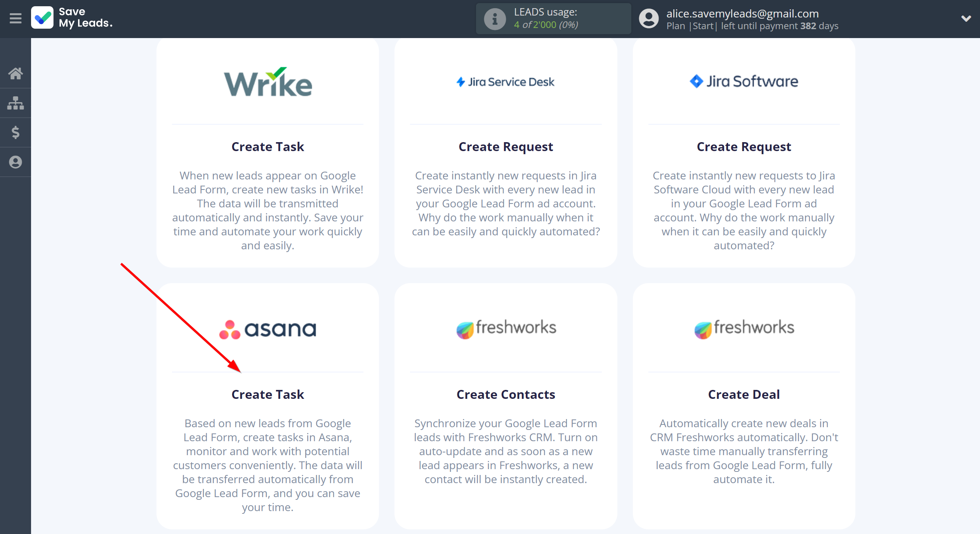Click Jira Software Cloud description text
The width and height of the screenshot is (980, 534).
point(744,210)
